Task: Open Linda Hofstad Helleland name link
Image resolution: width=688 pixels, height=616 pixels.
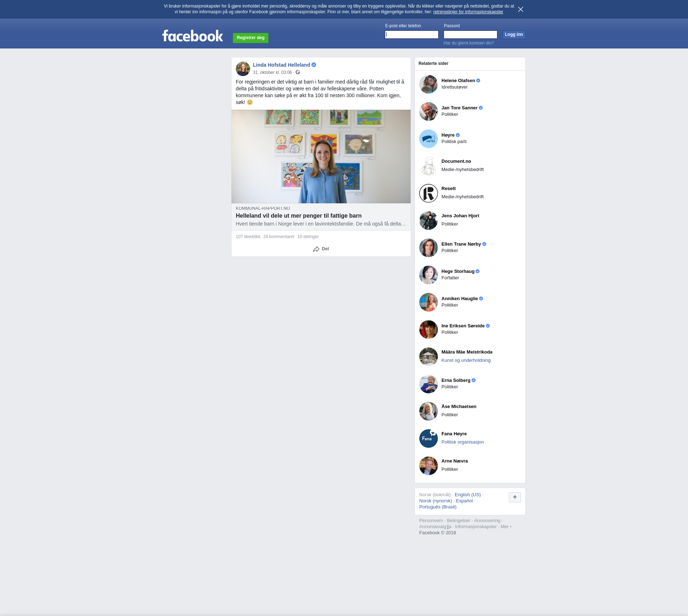Action: pos(281,65)
